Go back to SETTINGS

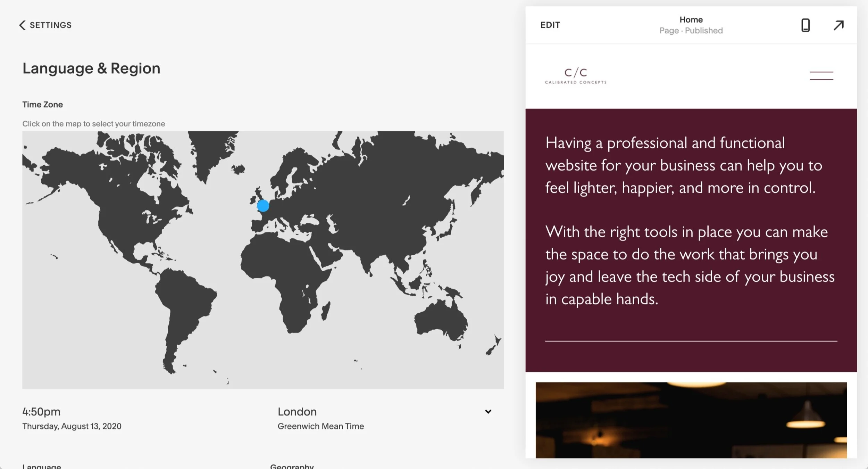pos(50,25)
